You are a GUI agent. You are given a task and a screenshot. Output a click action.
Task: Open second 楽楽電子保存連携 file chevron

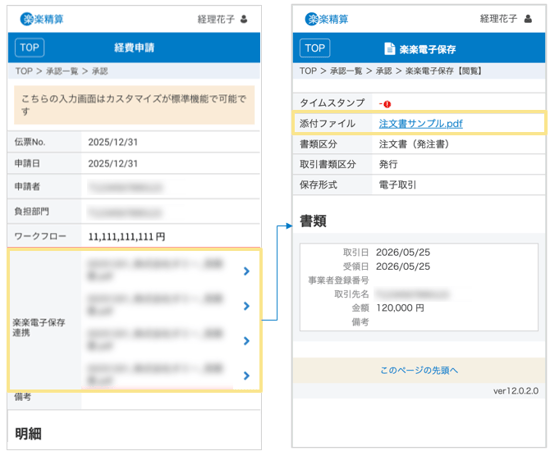246,306
